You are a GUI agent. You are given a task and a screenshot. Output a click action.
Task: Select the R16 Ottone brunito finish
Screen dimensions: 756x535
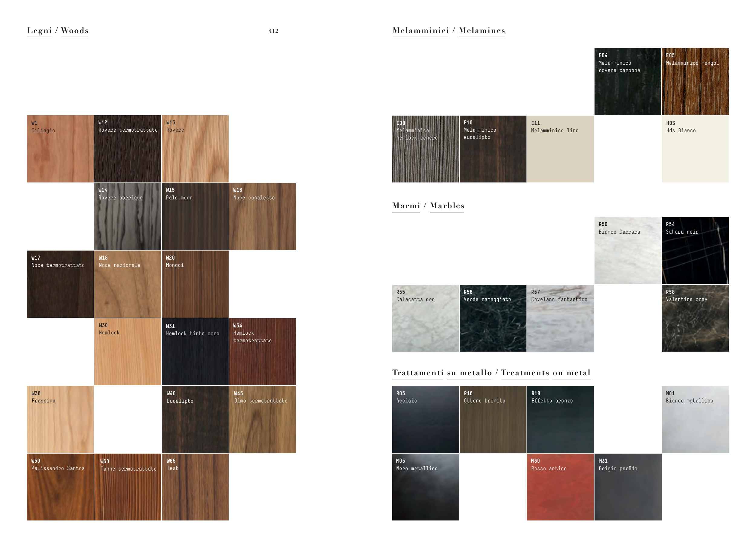point(493,419)
